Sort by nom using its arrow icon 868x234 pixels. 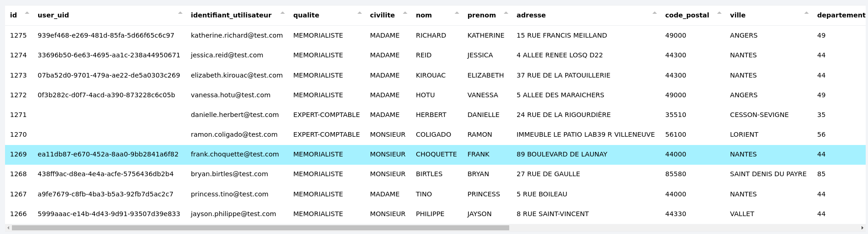coord(457,13)
